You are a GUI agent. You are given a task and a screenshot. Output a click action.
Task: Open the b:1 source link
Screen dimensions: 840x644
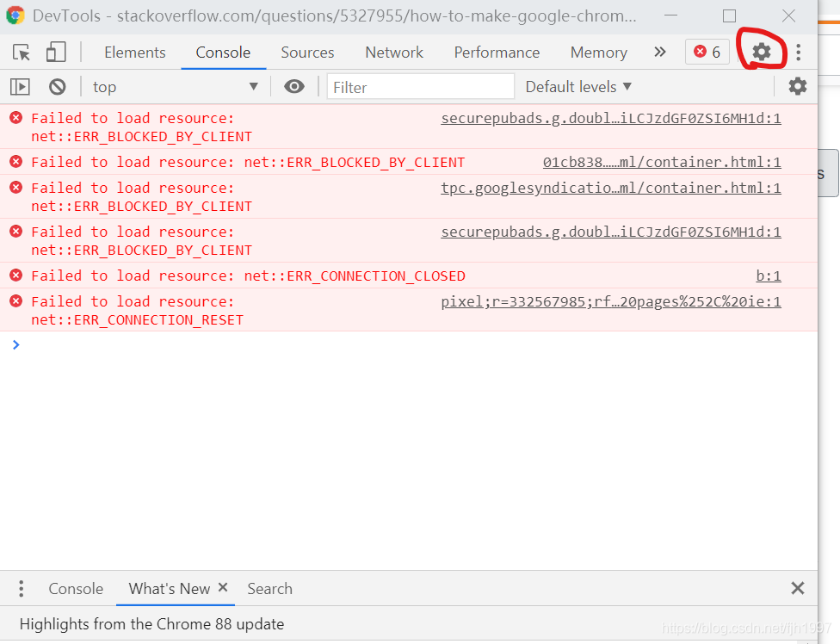tap(769, 276)
